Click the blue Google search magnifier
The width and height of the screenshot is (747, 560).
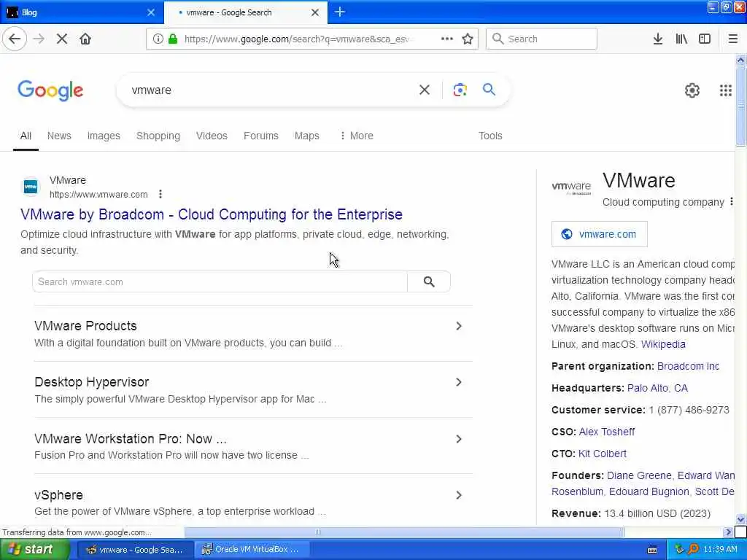point(489,89)
